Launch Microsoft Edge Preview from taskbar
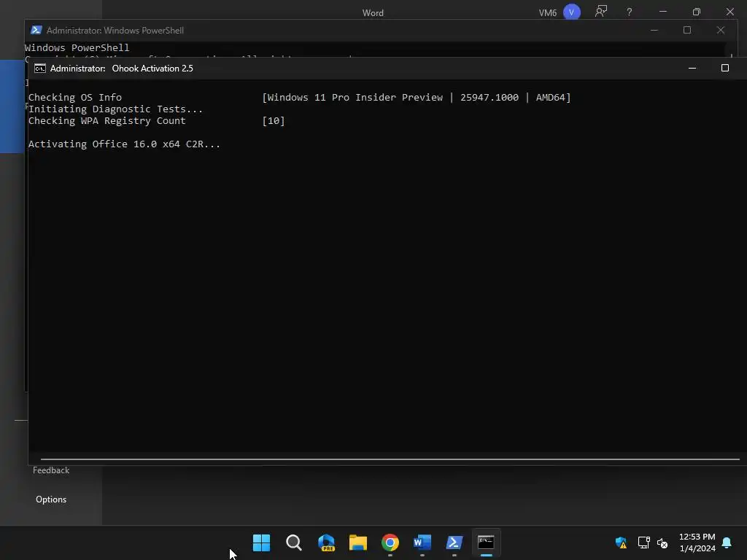Image resolution: width=747 pixels, height=560 pixels. (326, 542)
